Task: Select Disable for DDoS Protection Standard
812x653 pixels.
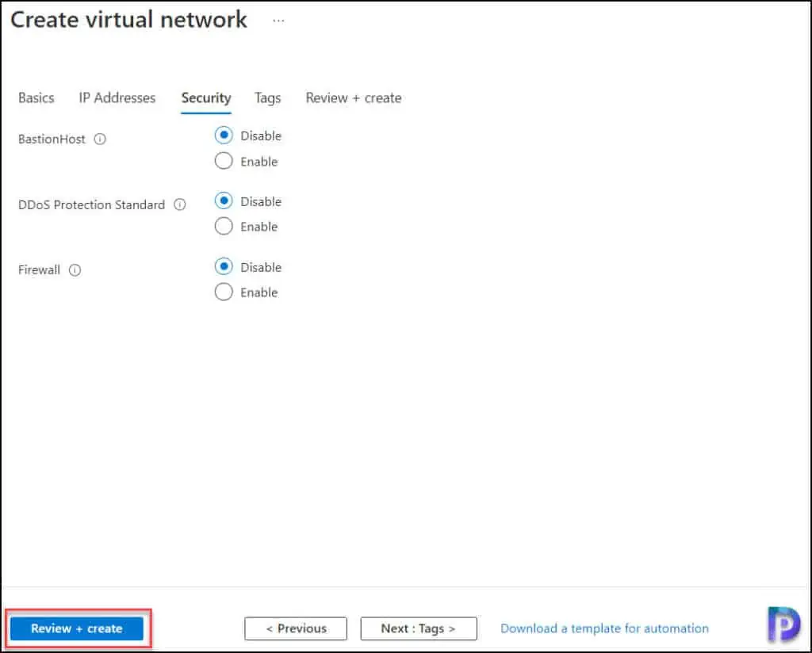Action: [224, 201]
